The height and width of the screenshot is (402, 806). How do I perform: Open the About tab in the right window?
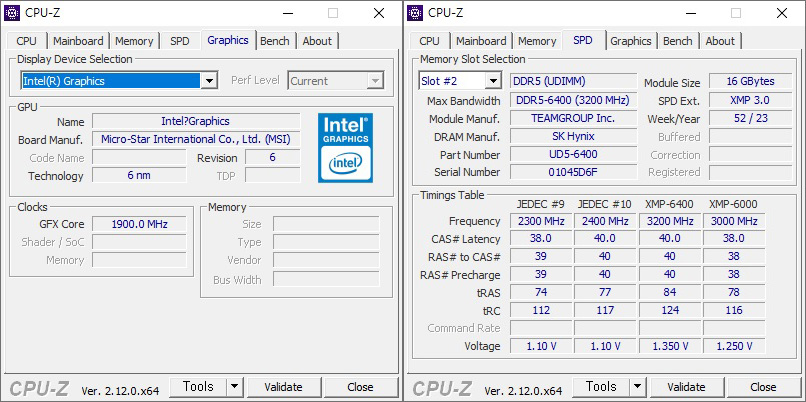(720, 41)
